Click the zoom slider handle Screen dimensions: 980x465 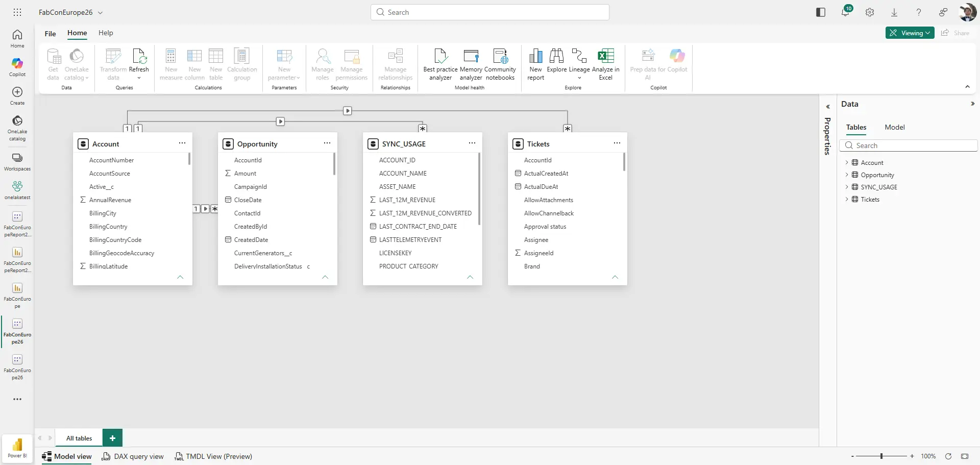tap(881, 456)
